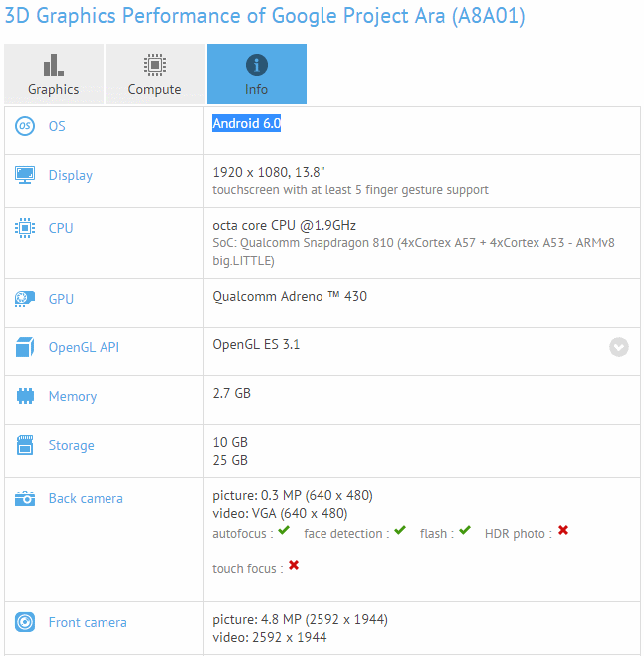Click the Storage label
The height and width of the screenshot is (656, 644).
coord(71,446)
